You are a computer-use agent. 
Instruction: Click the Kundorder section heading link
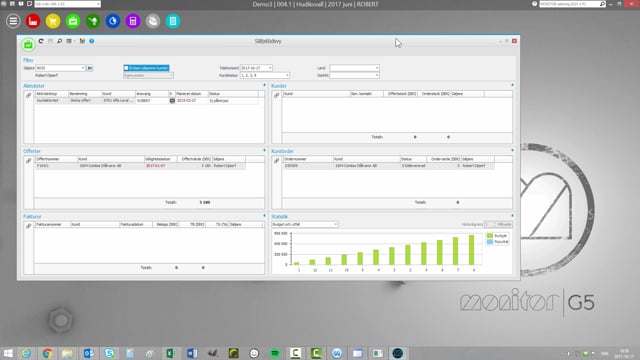282,151
